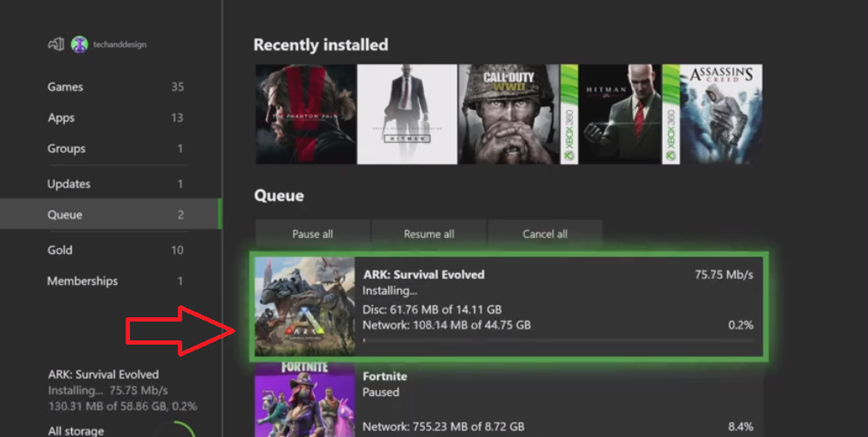
Task: Select ARK: Survival Evolved cover art
Action: coord(304,306)
